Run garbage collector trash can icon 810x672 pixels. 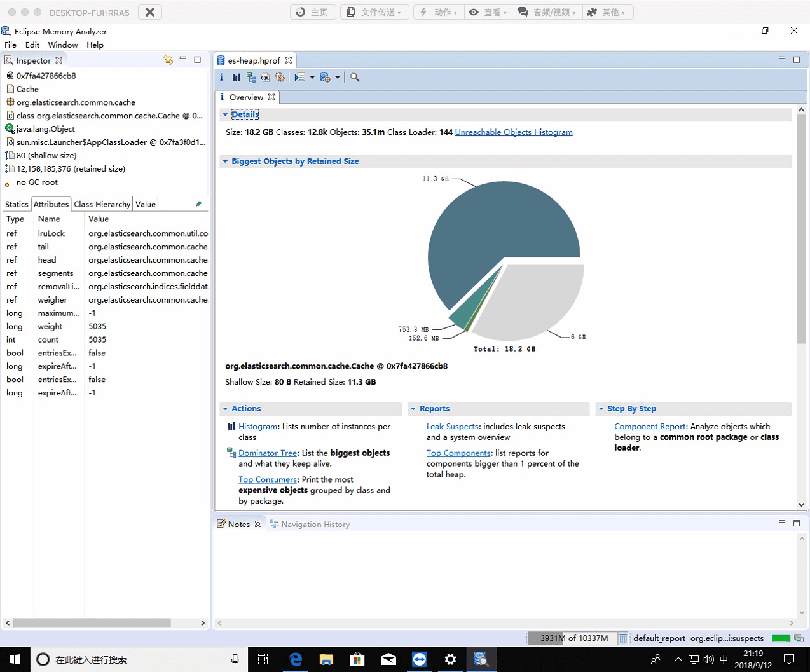[x=623, y=638]
